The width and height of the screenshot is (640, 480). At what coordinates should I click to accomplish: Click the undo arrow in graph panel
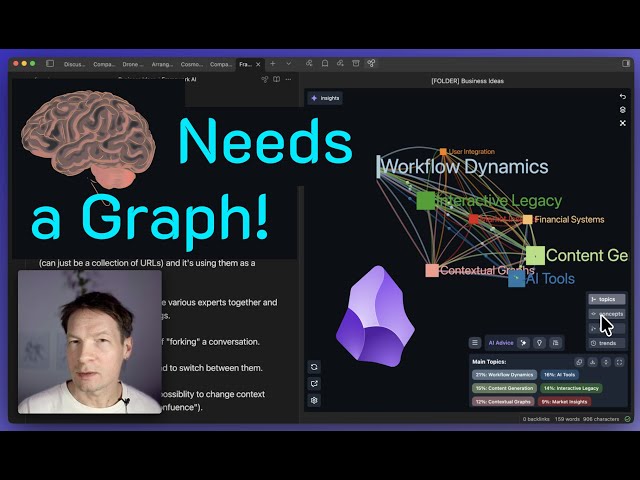[x=622, y=96]
